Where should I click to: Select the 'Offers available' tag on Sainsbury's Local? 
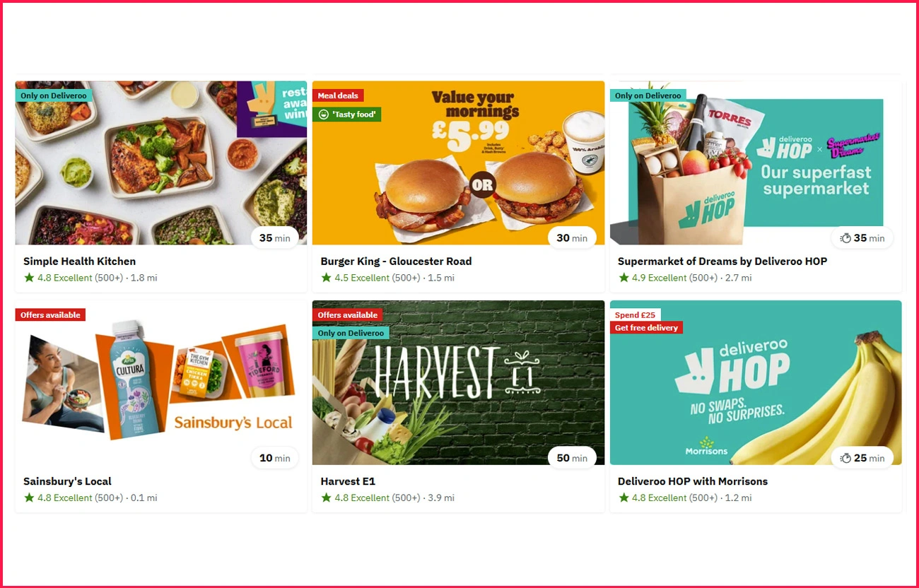point(50,315)
